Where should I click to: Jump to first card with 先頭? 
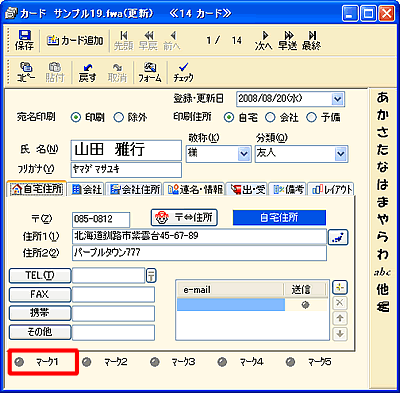pyautogui.click(x=123, y=40)
